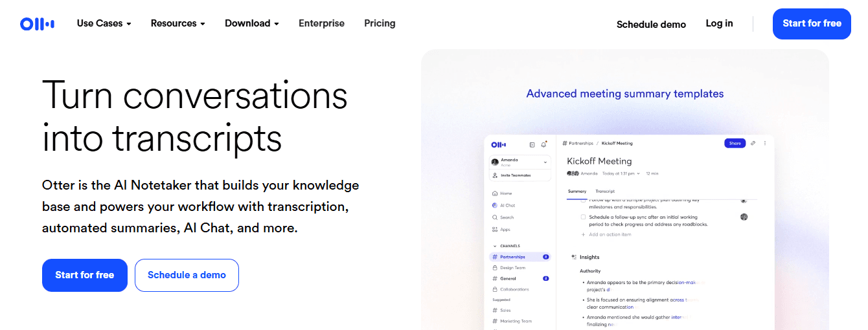Open Apps from the preview sidebar

501,229
